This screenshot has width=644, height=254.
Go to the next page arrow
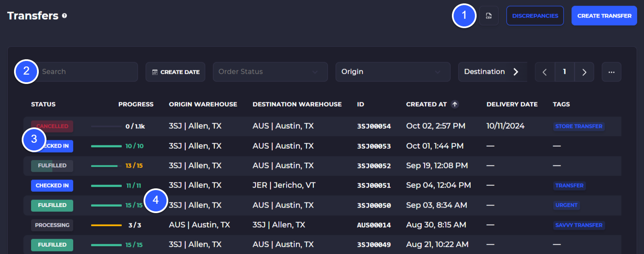pyautogui.click(x=584, y=72)
